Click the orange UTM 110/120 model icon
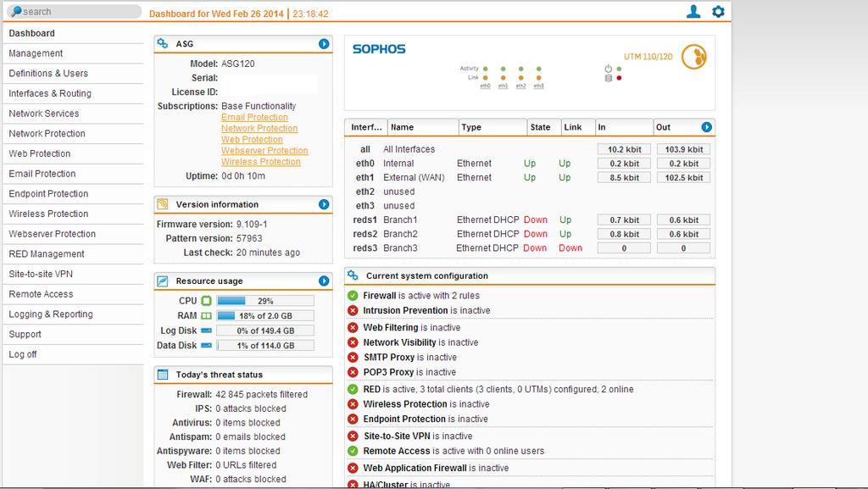This screenshot has width=868, height=489. (693, 57)
